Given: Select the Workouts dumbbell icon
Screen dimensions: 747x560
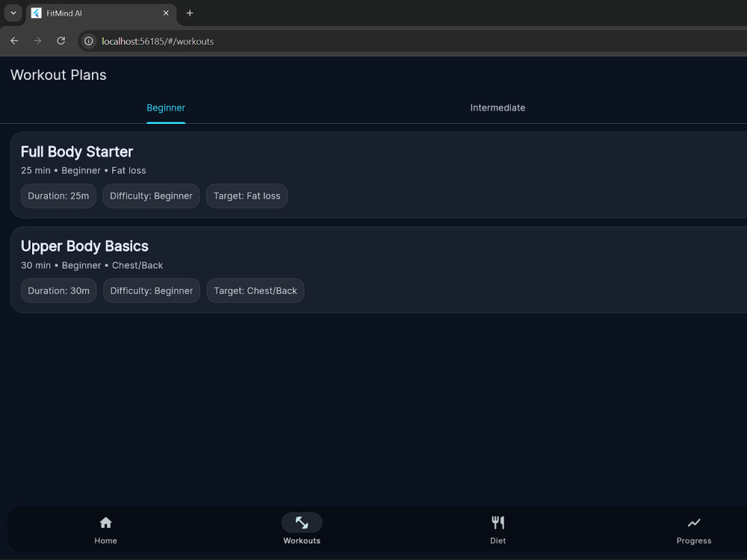Looking at the screenshot, I should 302,523.
